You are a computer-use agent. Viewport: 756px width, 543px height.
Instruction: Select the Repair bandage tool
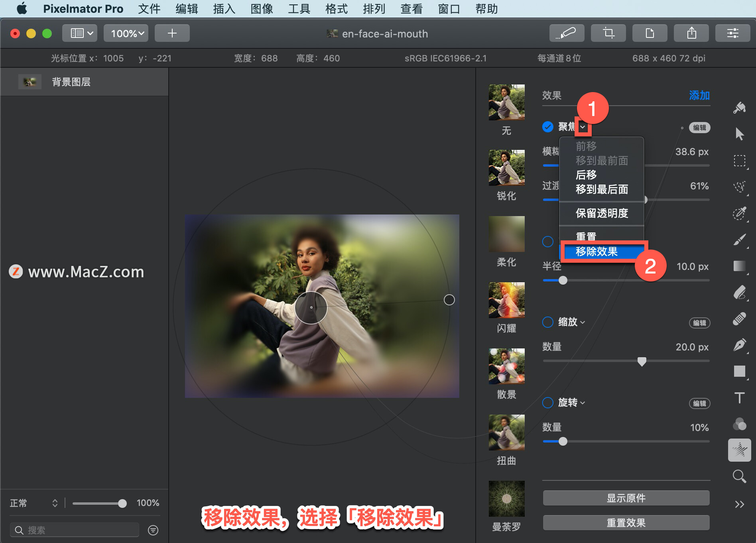pos(740,319)
